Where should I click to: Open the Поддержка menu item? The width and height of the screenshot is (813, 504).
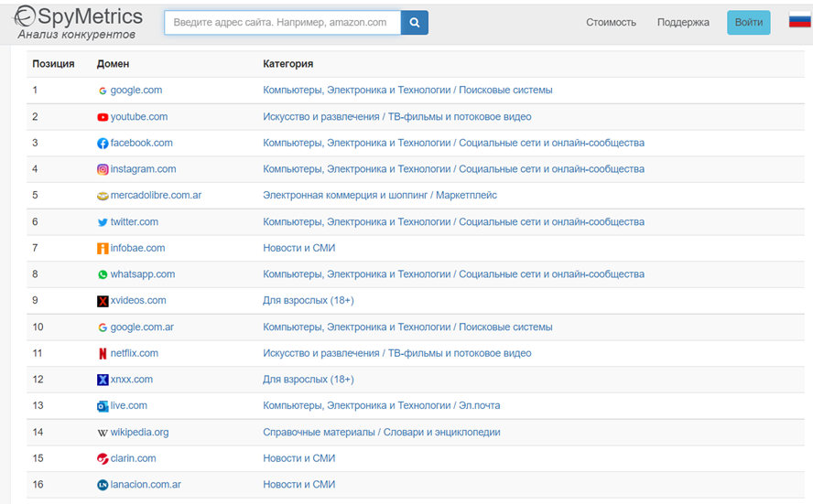coord(683,22)
